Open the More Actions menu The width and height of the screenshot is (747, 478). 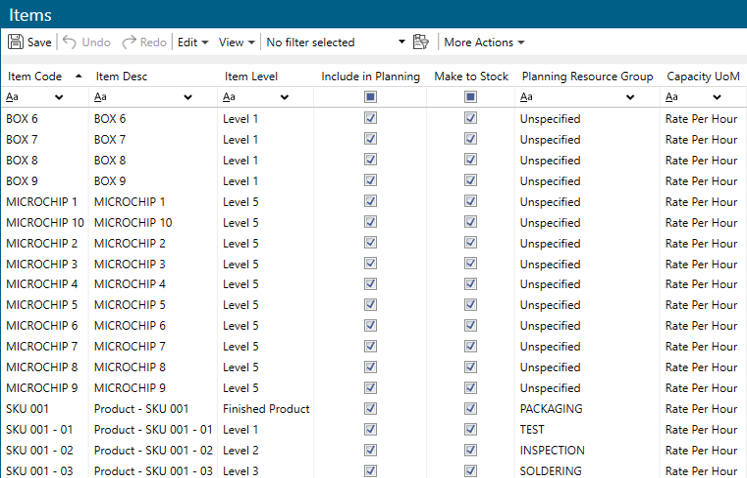484,42
